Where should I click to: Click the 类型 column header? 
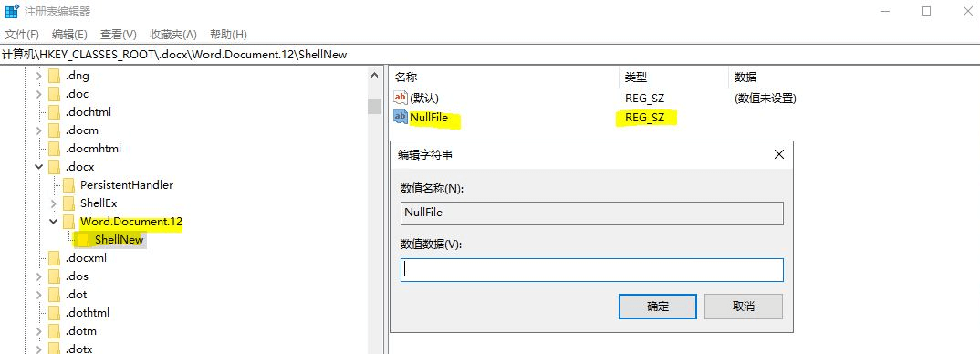(x=636, y=78)
